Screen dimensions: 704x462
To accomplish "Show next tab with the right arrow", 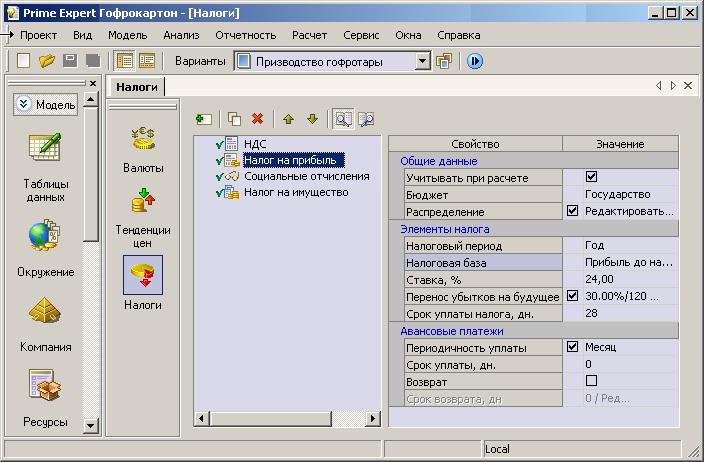I will click(x=673, y=85).
